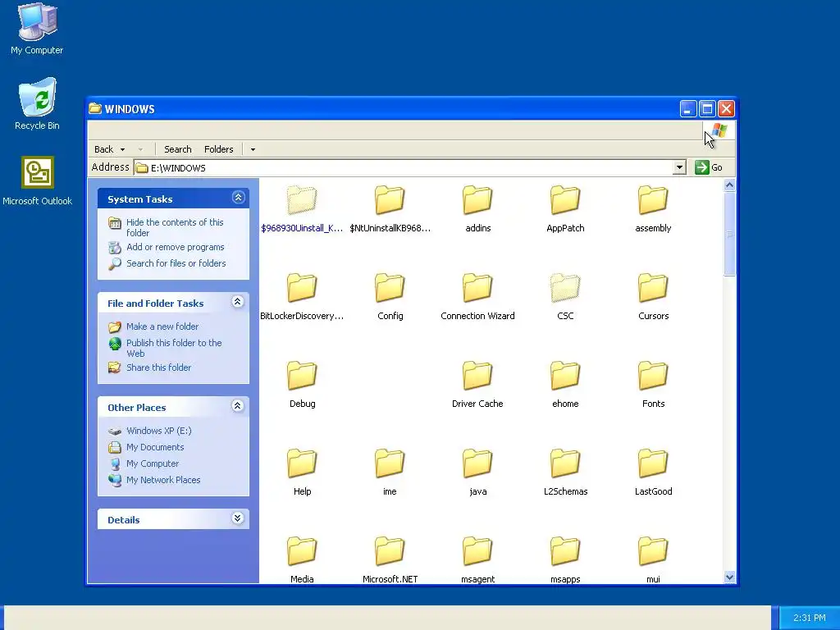Select the LastGood folder icon
Viewport: 840px width, 630px height.
tap(653, 463)
